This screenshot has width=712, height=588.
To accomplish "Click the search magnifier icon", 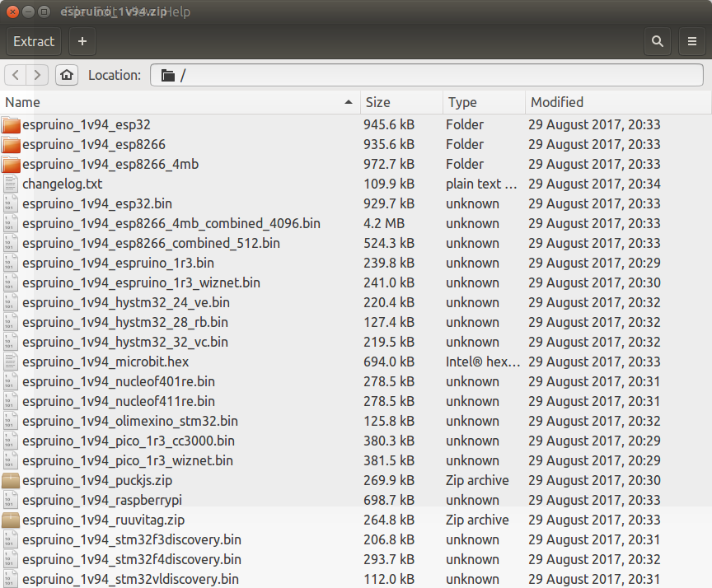I will pos(657,41).
